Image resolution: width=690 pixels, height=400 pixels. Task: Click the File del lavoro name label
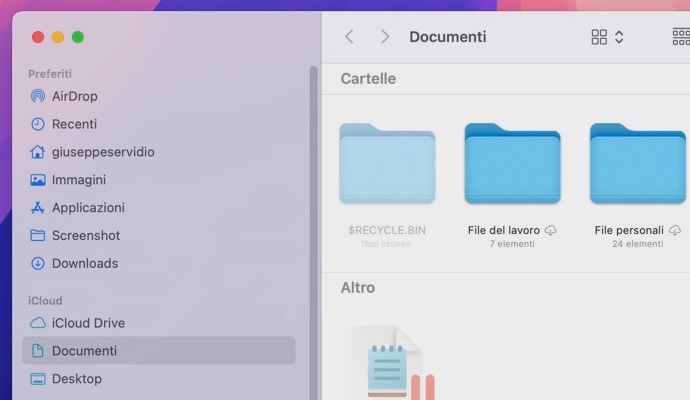tap(504, 230)
